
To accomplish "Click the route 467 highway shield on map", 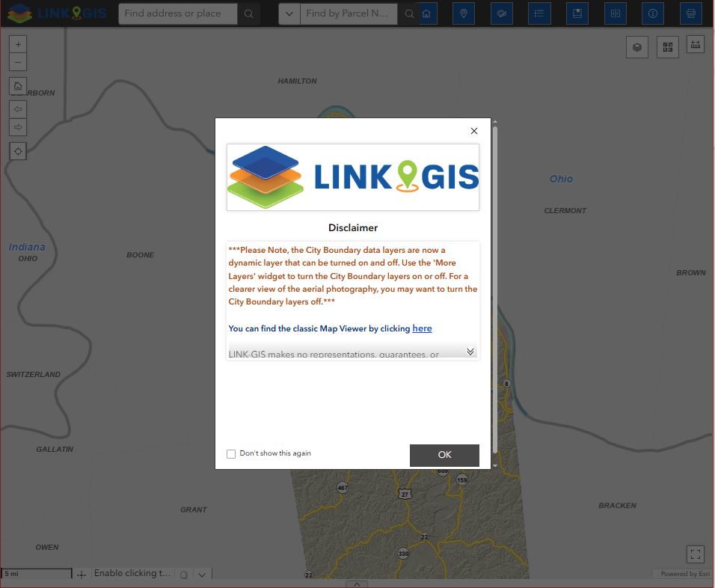I will pyautogui.click(x=343, y=488).
